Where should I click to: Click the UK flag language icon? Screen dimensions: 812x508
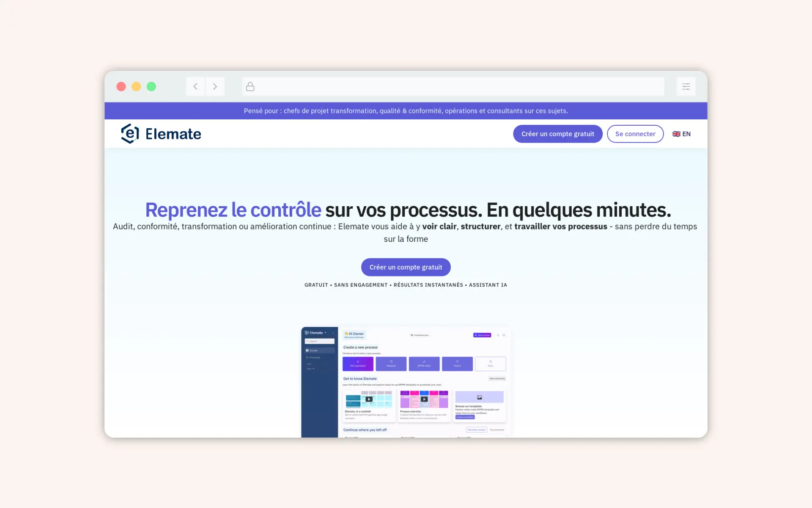click(x=676, y=134)
